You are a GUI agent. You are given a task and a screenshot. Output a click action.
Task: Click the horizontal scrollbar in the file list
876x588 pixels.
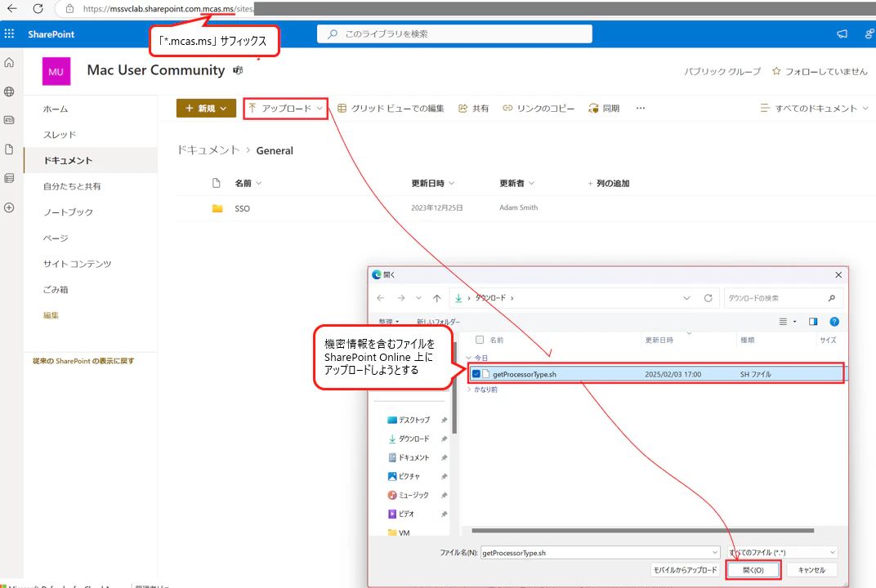[x=642, y=531]
